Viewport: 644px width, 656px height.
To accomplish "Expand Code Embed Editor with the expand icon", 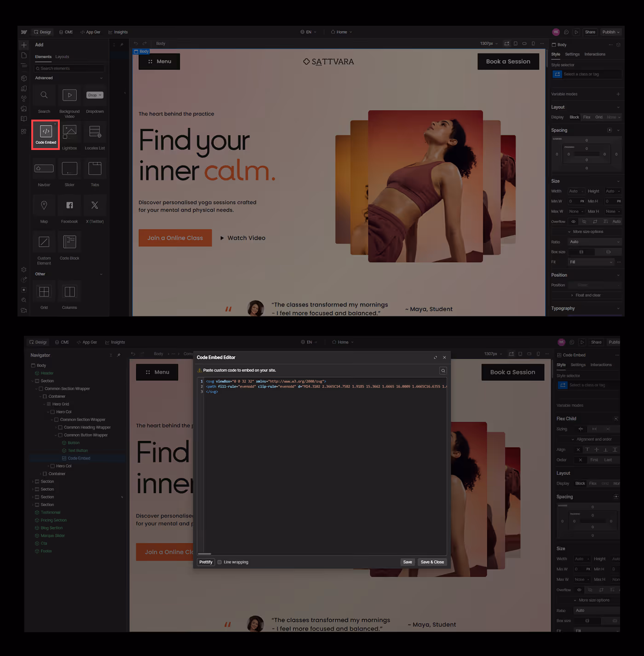I will [x=435, y=357].
